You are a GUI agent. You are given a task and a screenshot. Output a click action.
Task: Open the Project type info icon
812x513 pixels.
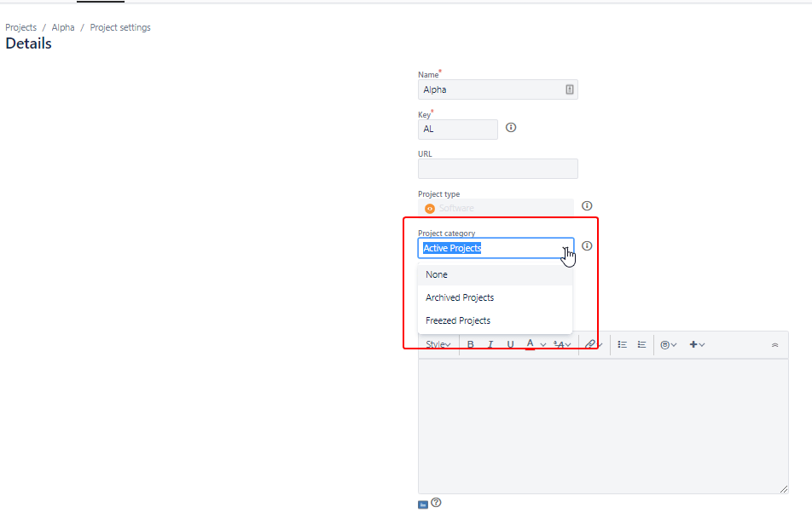(587, 205)
